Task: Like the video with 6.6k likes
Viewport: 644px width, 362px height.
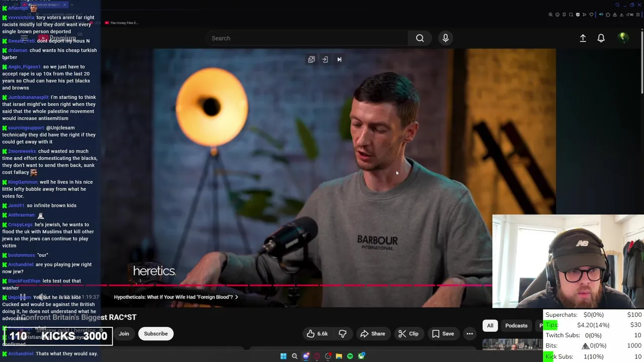Action: (x=317, y=334)
